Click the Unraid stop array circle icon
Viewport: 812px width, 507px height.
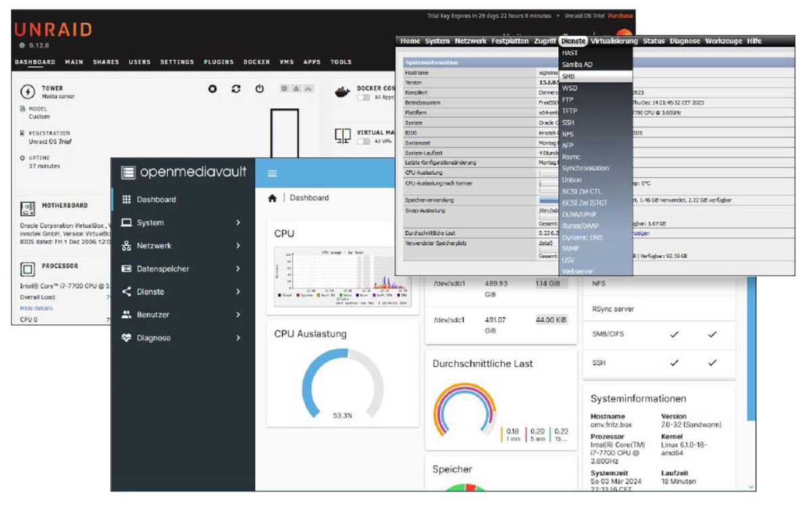tap(212, 89)
